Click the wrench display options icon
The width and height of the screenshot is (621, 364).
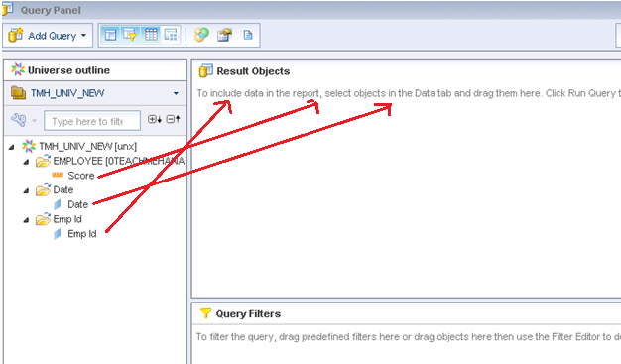(x=19, y=120)
